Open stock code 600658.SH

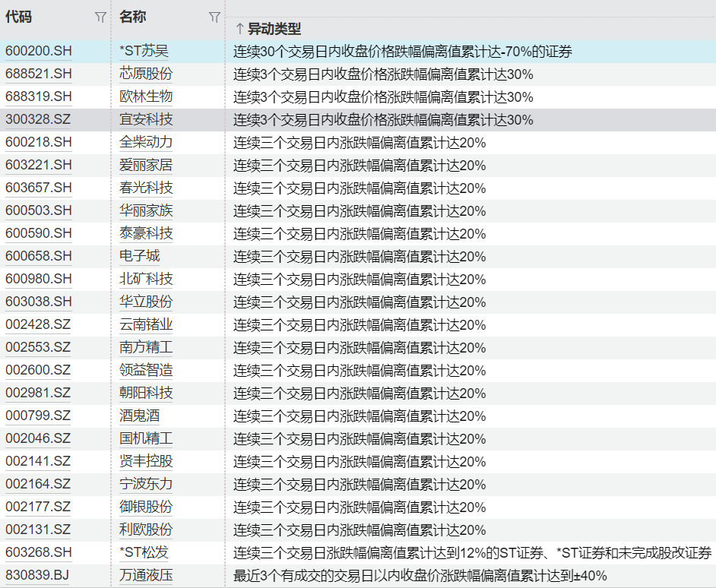tap(39, 256)
